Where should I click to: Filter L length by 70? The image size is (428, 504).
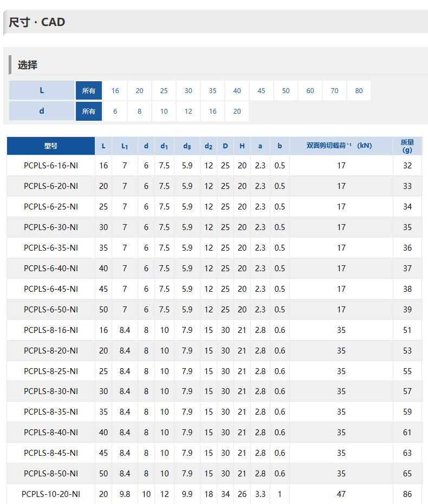click(x=334, y=91)
